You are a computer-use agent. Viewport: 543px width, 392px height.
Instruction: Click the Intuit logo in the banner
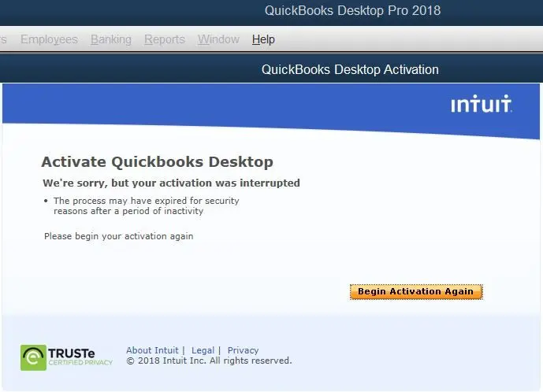(x=482, y=104)
